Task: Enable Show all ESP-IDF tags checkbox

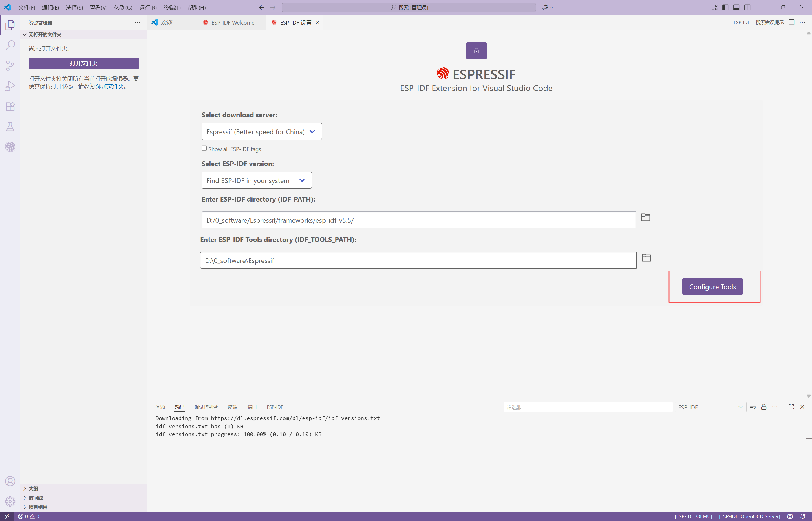Action: click(204, 149)
